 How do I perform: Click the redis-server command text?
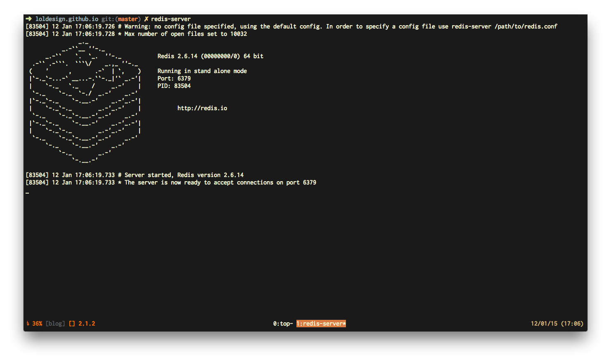[171, 19]
